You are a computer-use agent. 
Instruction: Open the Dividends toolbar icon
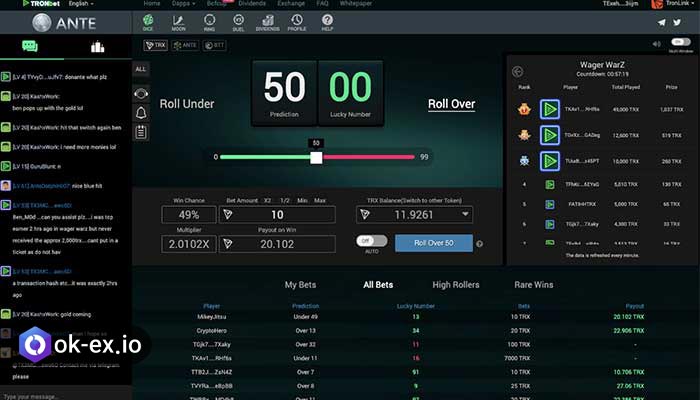[x=267, y=22]
